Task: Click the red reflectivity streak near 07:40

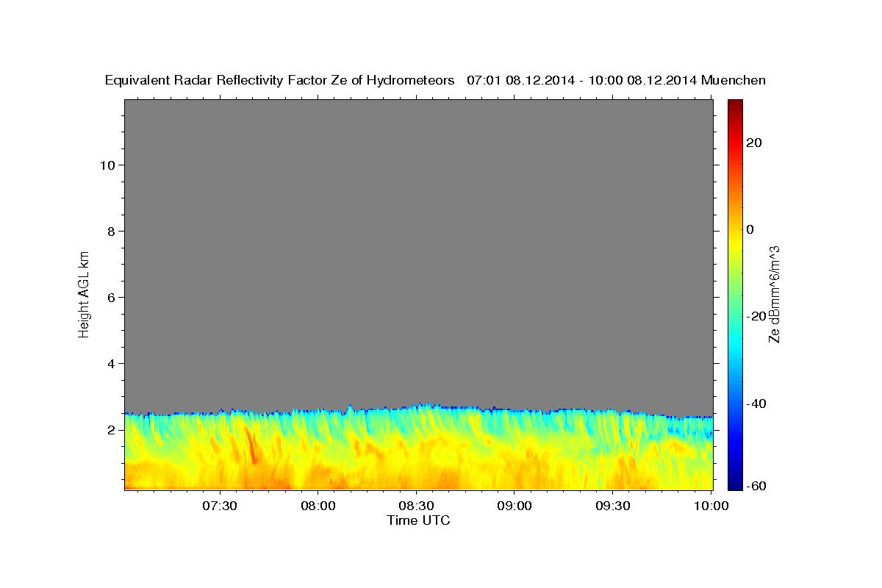Action: click(252, 445)
